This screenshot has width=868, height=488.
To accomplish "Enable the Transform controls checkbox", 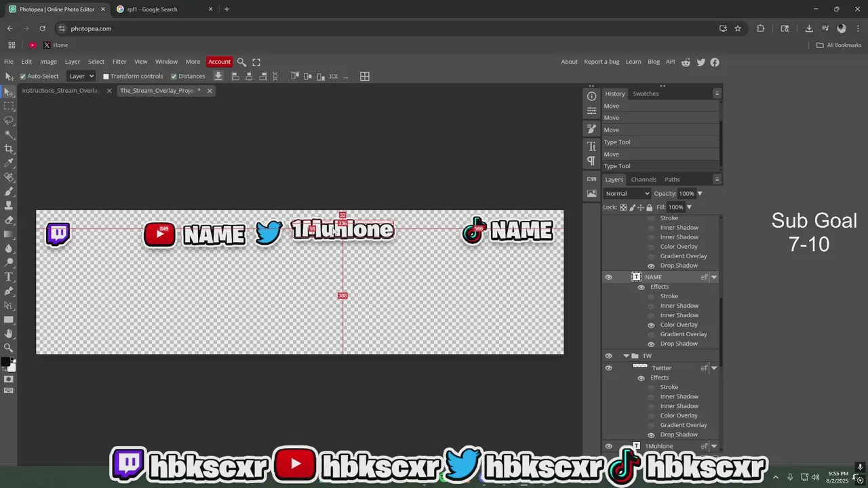I will point(106,77).
